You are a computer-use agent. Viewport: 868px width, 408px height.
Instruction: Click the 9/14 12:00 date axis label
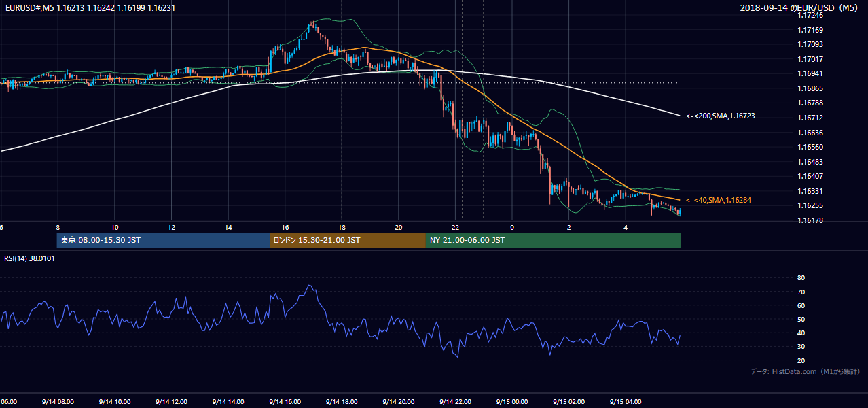172,401
